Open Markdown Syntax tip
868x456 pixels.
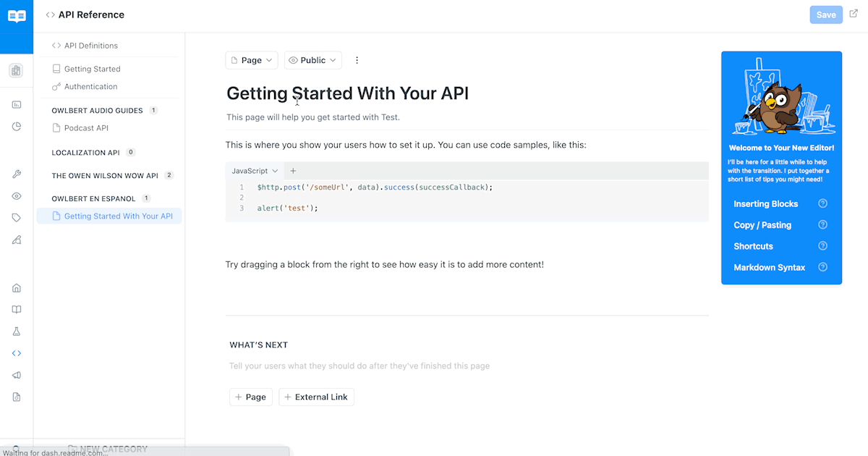pos(769,267)
